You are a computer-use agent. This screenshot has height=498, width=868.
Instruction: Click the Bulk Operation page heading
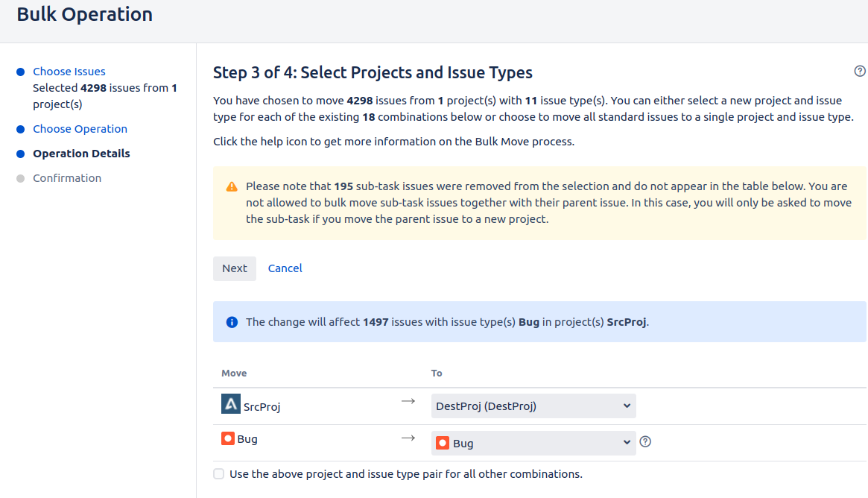[x=85, y=14]
